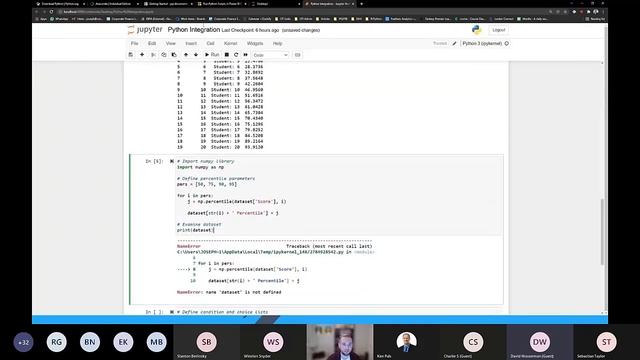Save the notebook with the floppy disk icon

(131, 55)
